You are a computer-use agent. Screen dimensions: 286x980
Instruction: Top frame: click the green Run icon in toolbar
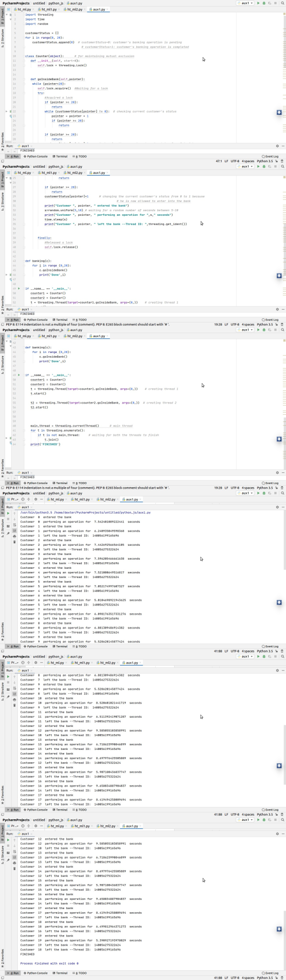pyautogui.click(x=258, y=3)
